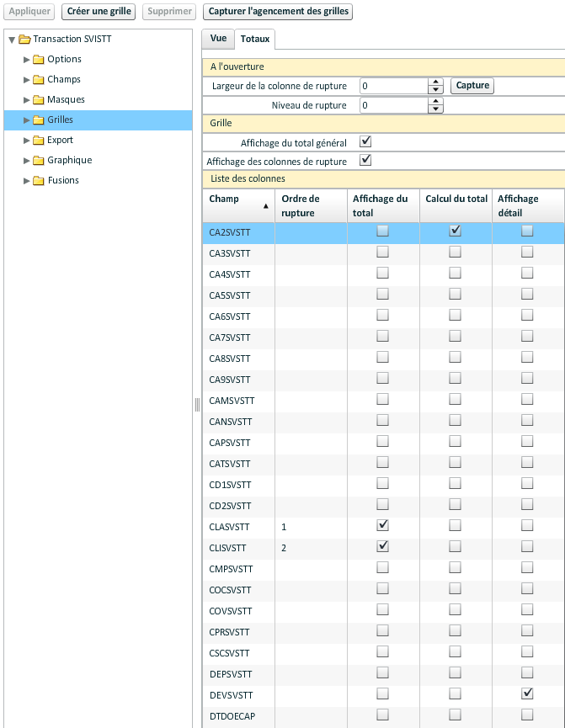
Task: Select the Totaux tab
Action: click(x=253, y=39)
